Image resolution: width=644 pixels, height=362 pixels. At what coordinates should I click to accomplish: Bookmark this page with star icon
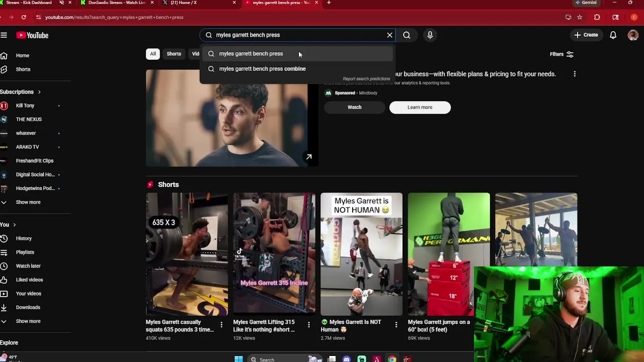coord(580,17)
